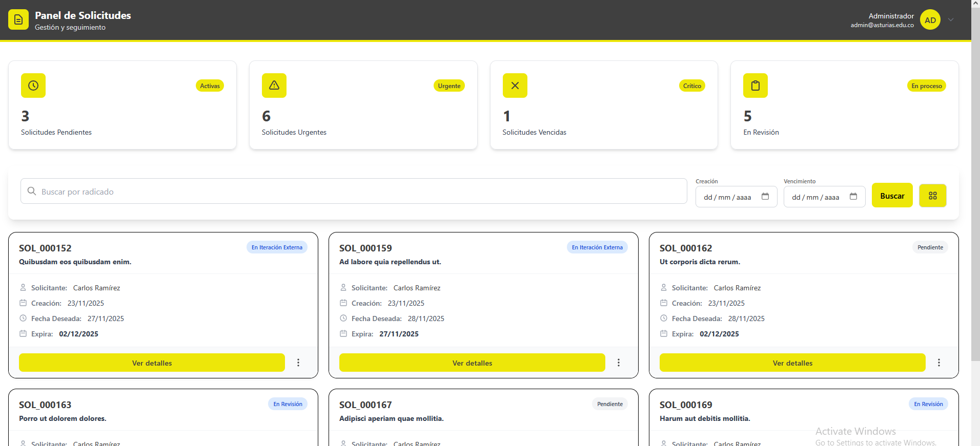The width and height of the screenshot is (980, 446).
Task: Click the clock icon on Solicitudes Pendientes card
Action: [33, 86]
